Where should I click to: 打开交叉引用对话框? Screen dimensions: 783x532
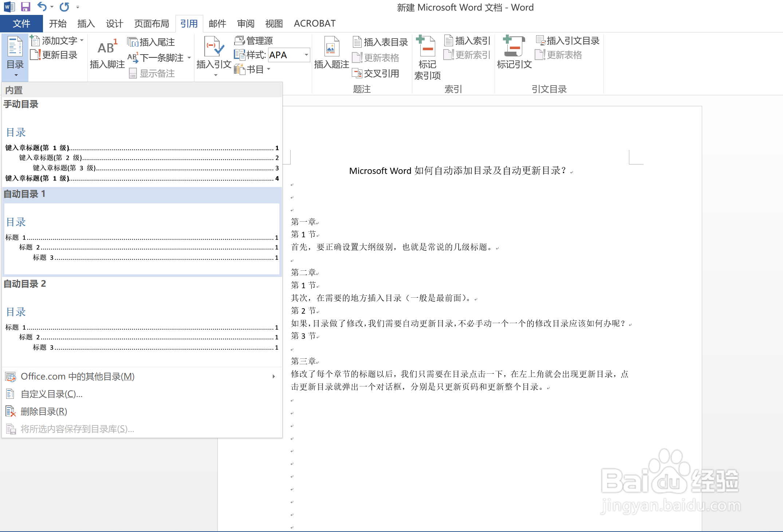[377, 73]
